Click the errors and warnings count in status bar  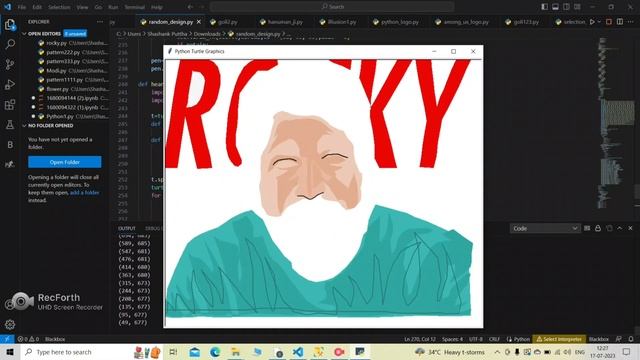pos(28,339)
